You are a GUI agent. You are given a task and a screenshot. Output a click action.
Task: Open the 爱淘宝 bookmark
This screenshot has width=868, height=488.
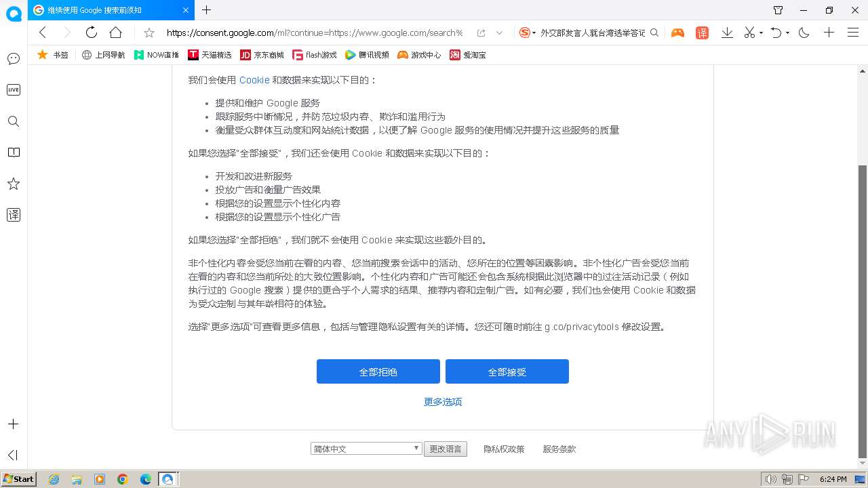click(x=468, y=55)
